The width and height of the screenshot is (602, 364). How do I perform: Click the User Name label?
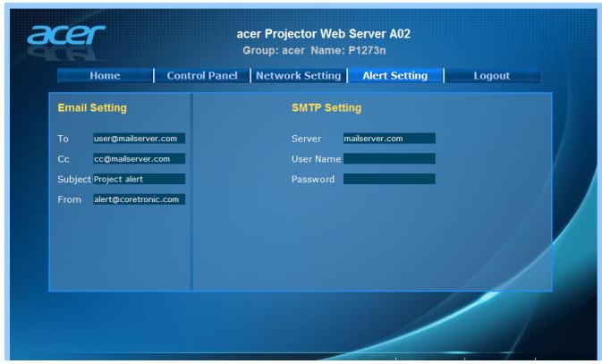(317, 159)
